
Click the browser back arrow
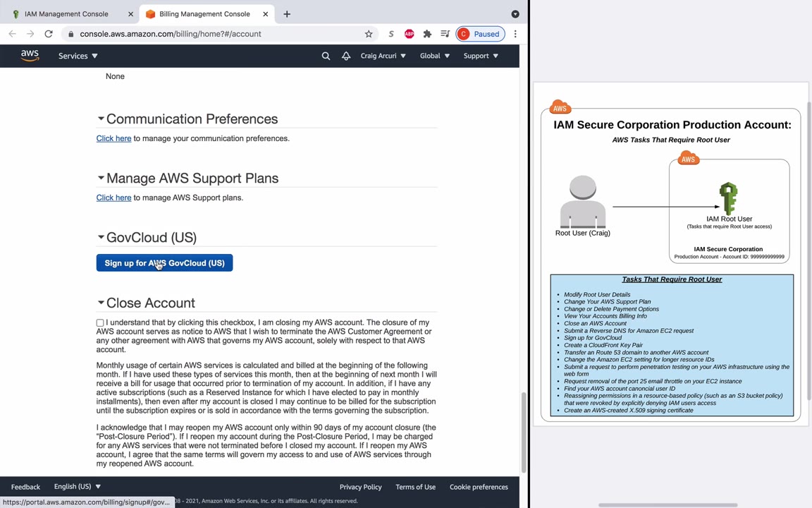(13, 34)
